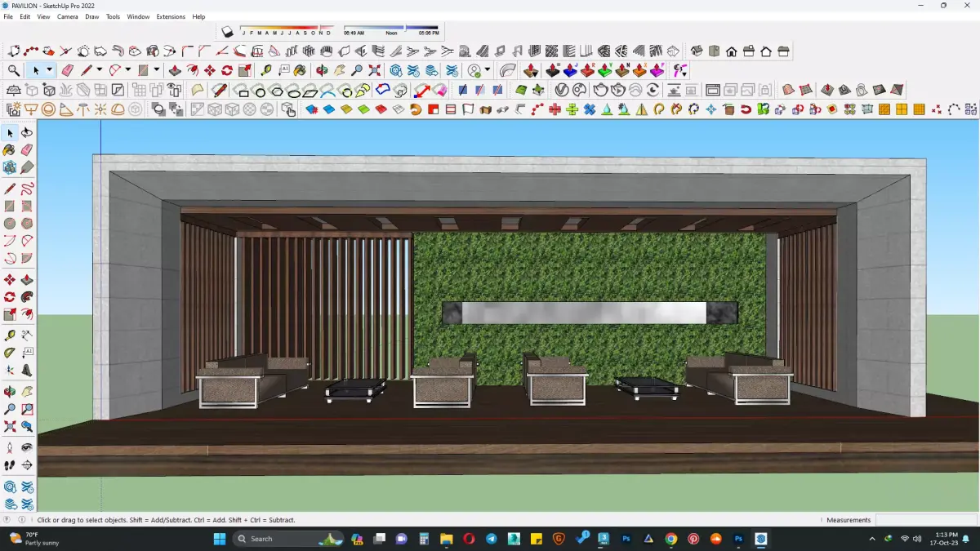Screen dimensions: 980x551
Task: Select the Push/Pull tool in top toolbar
Action: click(x=175, y=70)
